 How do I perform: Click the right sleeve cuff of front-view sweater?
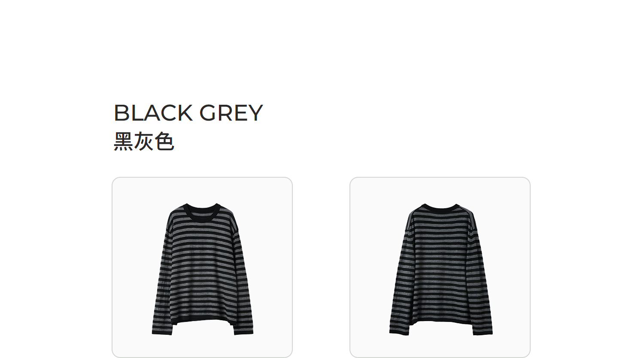243,332
